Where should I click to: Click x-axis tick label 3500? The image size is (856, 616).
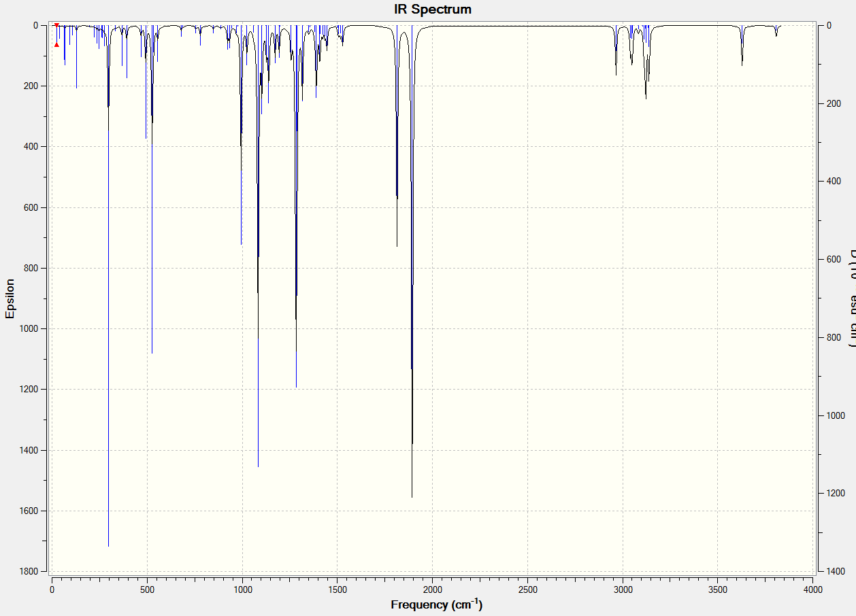coord(718,589)
